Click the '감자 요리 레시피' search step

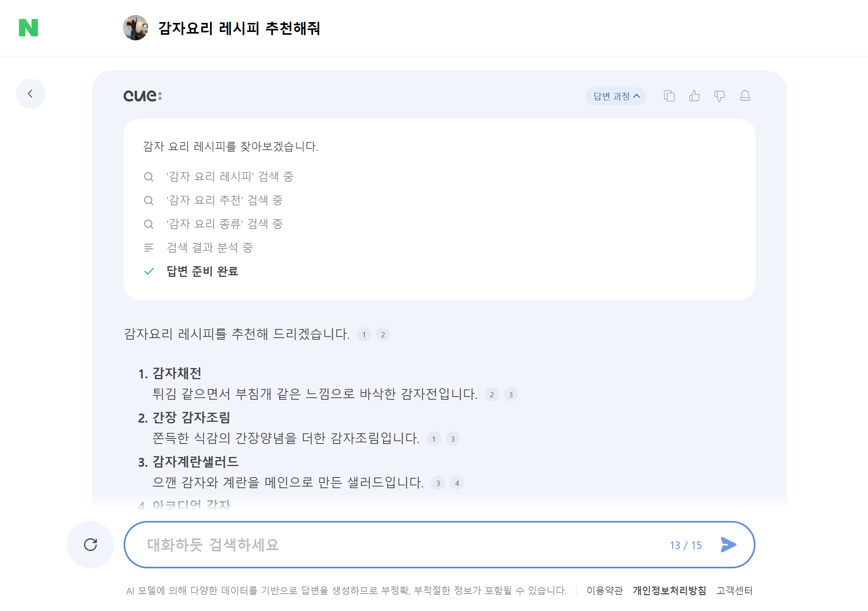[x=229, y=177]
